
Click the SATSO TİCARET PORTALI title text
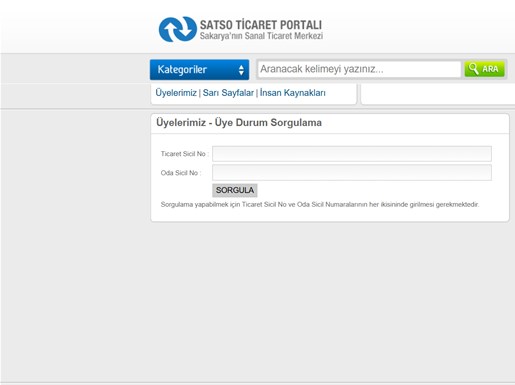coord(261,25)
